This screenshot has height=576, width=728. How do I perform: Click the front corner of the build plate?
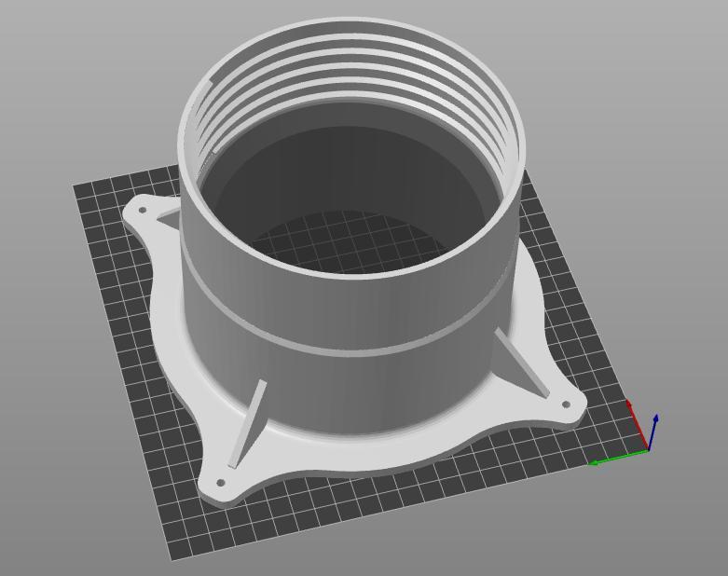172,557
